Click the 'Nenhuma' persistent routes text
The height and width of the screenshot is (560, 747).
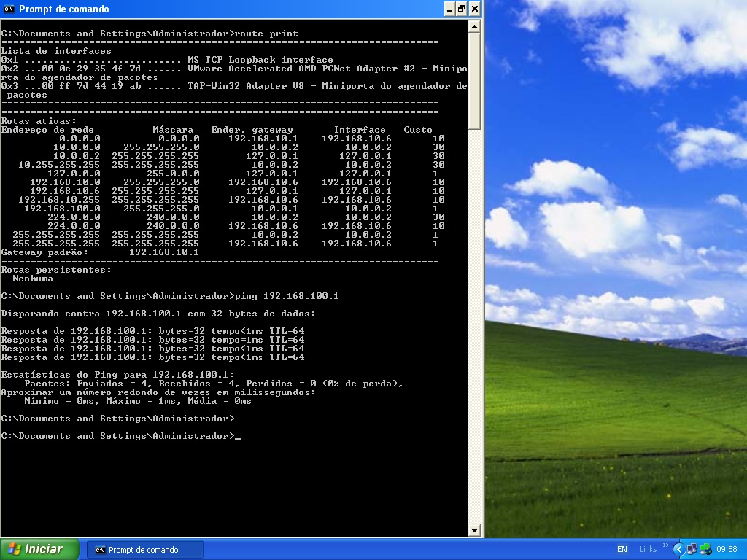pos(33,279)
